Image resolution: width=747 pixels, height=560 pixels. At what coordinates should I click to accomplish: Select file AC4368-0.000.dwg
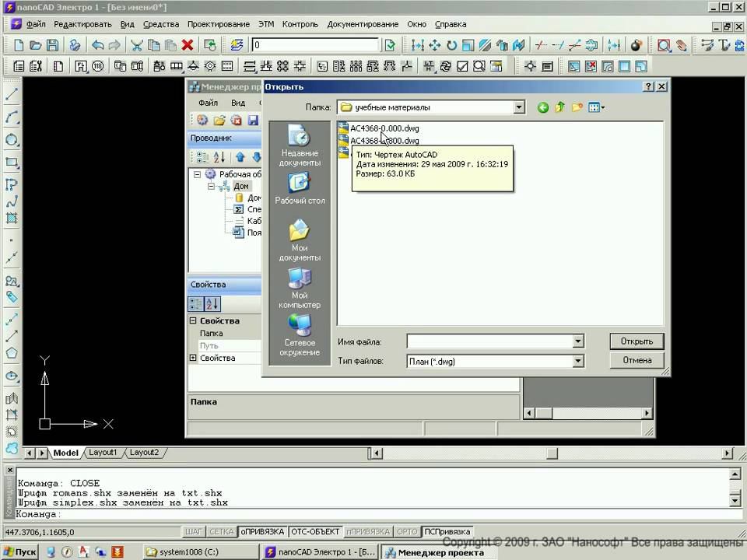click(384, 128)
